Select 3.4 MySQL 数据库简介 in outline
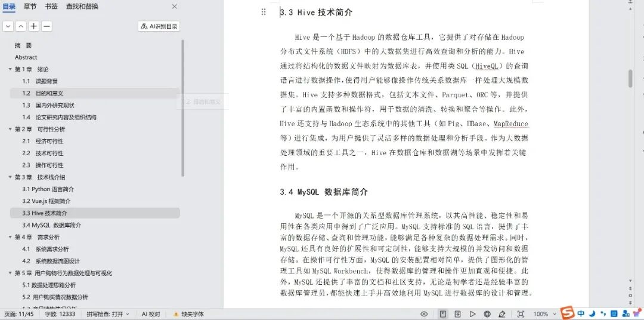Image resolution: width=644 pixels, height=320 pixels. (52, 226)
